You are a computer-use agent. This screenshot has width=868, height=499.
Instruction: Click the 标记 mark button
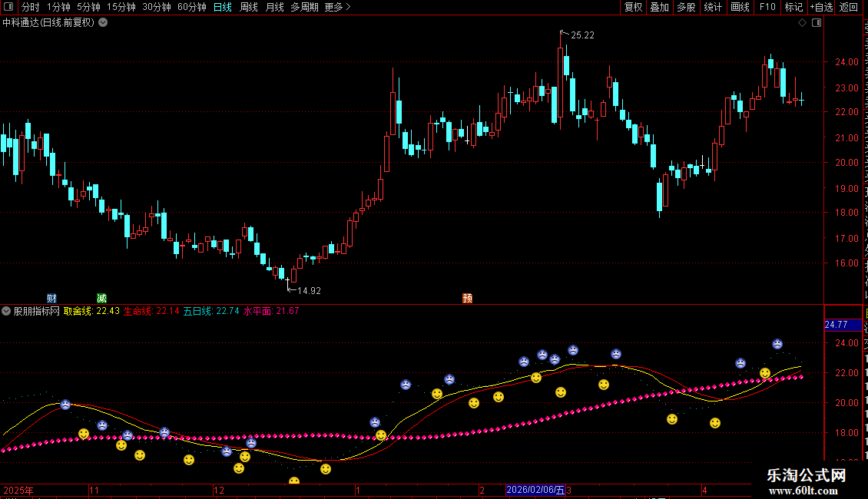793,7
